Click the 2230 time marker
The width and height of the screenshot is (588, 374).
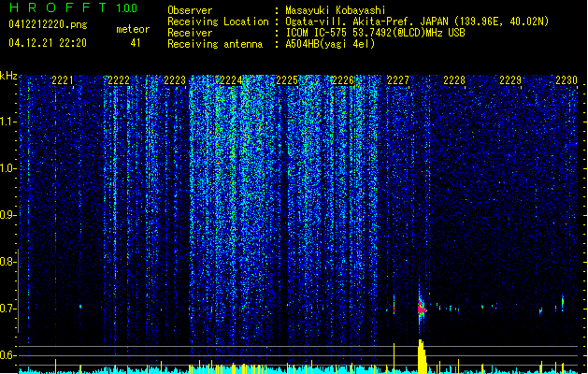click(566, 80)
